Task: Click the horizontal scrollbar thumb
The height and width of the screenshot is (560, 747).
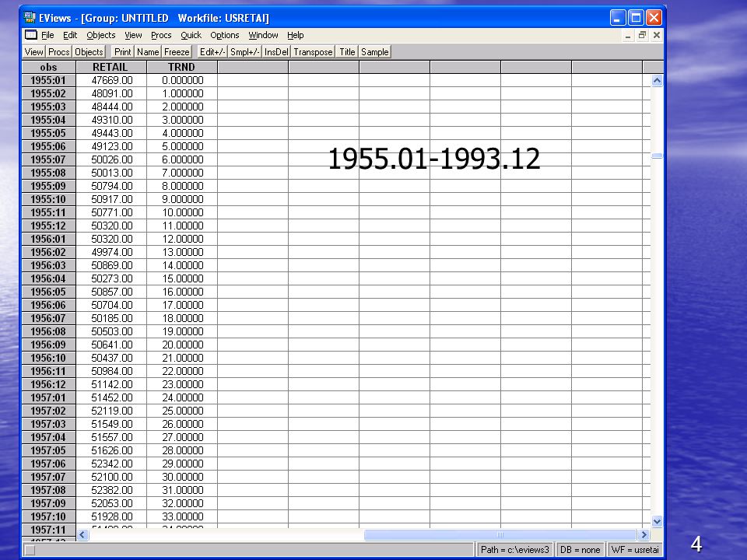Action: (500, 535)
